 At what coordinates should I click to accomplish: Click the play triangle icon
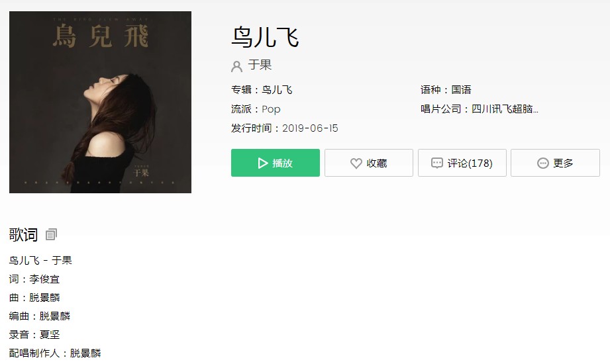pyautogui.click(x=263, y=163)
